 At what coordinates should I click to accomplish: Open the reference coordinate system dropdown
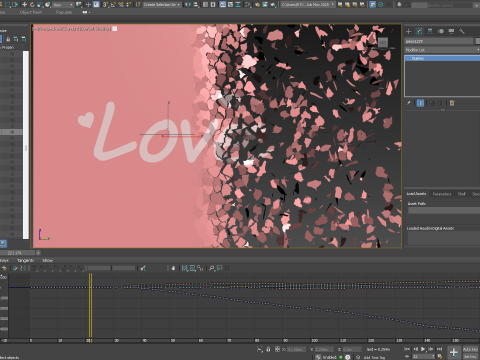(x=63, y=5)
